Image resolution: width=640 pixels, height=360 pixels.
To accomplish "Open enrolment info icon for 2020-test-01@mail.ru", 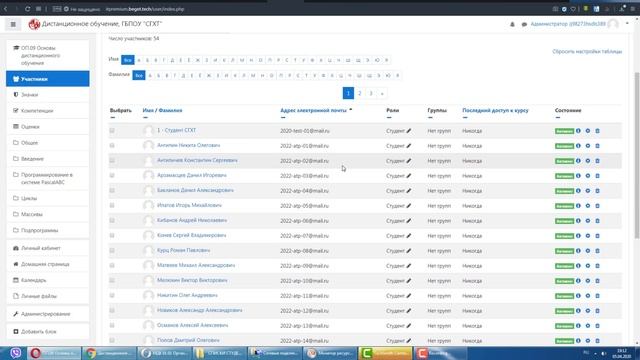I will 578,131.
